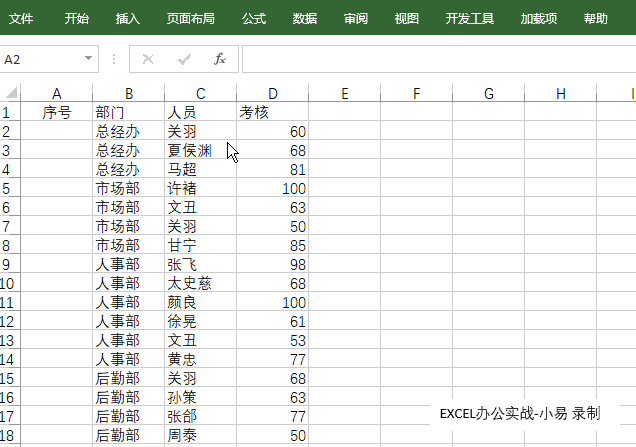This screenshot has height=447, width=636.
Task: Select column G header
Action: [x=489, y=93]
